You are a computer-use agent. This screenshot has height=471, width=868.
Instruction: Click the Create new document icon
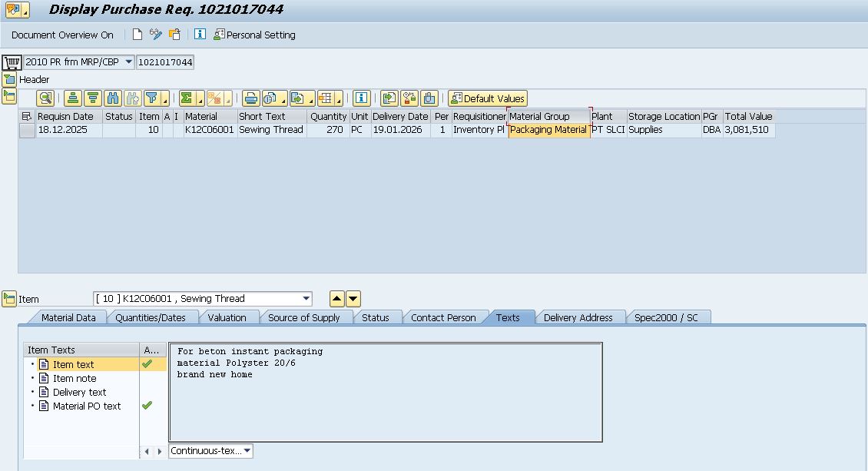click(137, 35)
